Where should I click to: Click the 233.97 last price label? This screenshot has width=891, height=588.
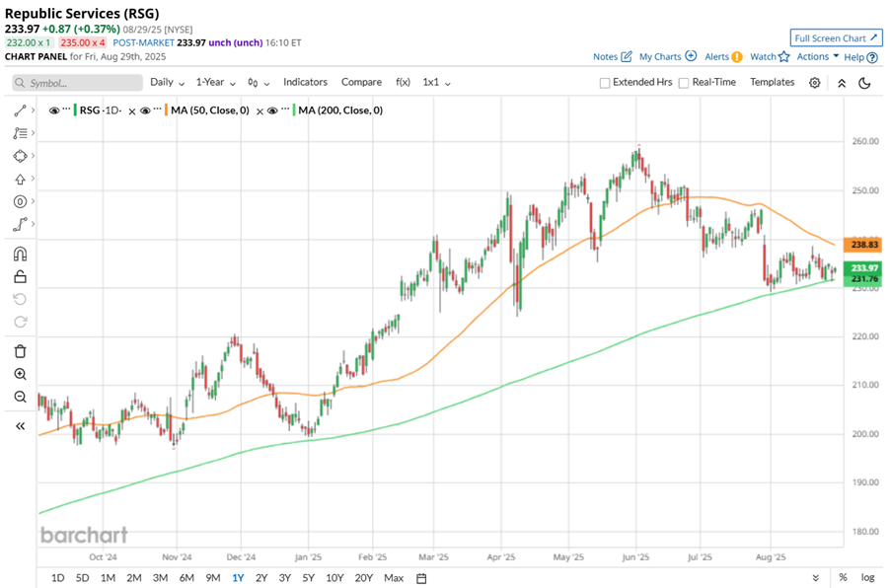pos(863,268)
